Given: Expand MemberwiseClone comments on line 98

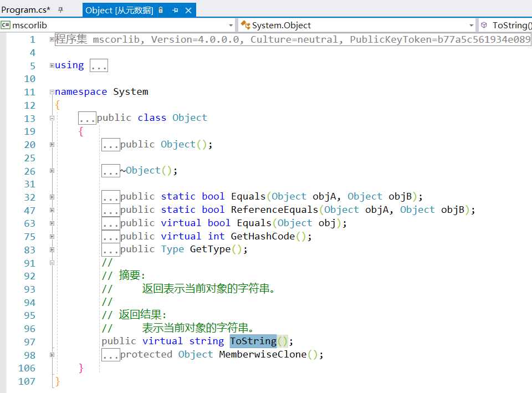Looking at the screenshot, I should coord(52,355).
